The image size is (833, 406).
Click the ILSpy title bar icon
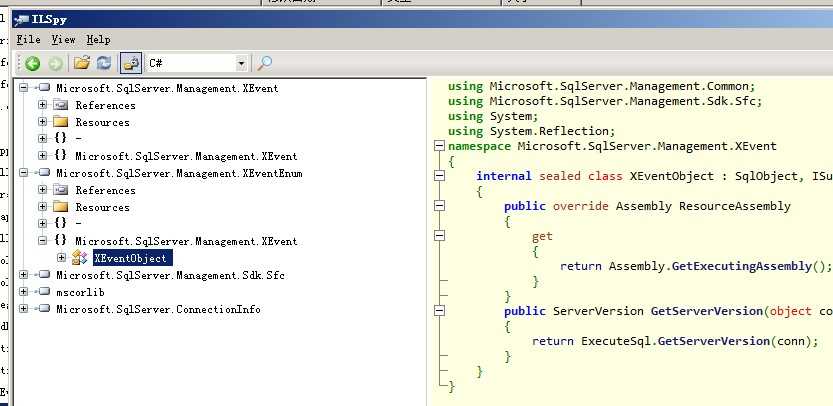(21, 20)
